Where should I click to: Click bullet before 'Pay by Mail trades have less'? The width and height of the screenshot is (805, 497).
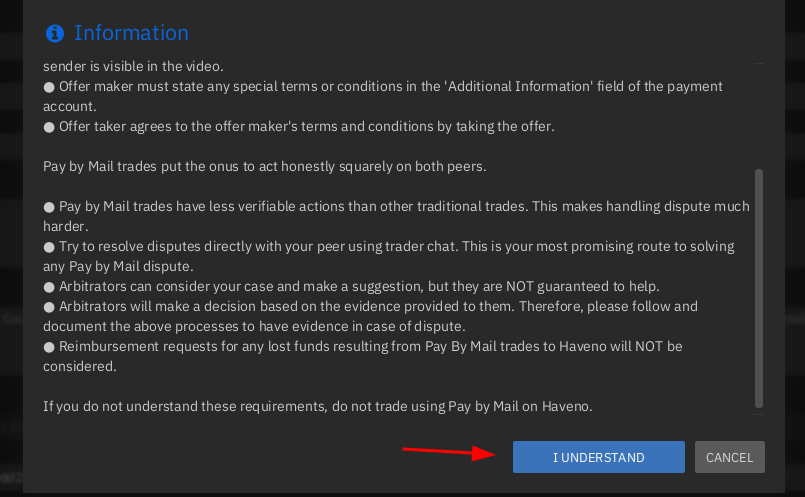(x=49, y=207)
